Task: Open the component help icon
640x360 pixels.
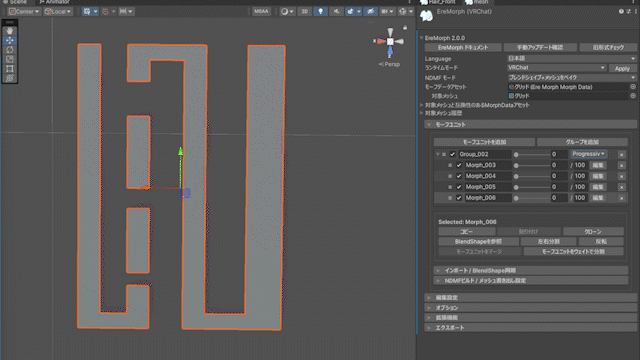Action: 621,11
